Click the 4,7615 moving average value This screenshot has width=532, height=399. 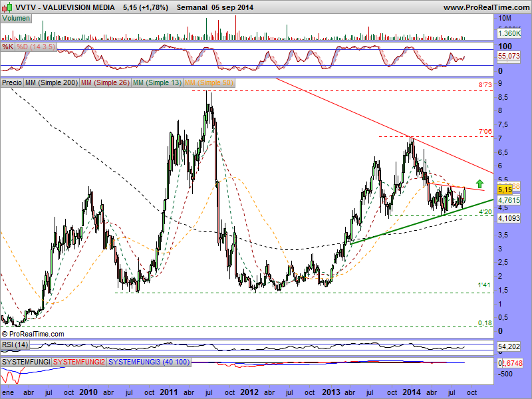(x=509, y=200)
